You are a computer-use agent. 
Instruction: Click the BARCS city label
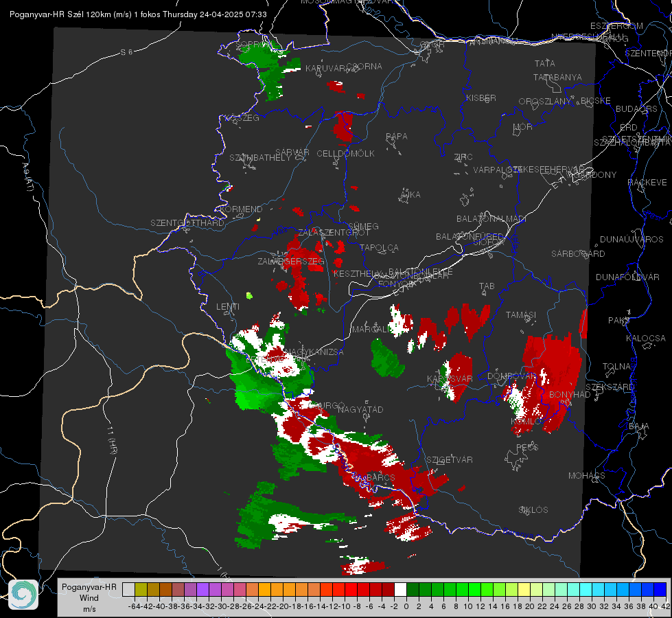click(x=380, y=477)
